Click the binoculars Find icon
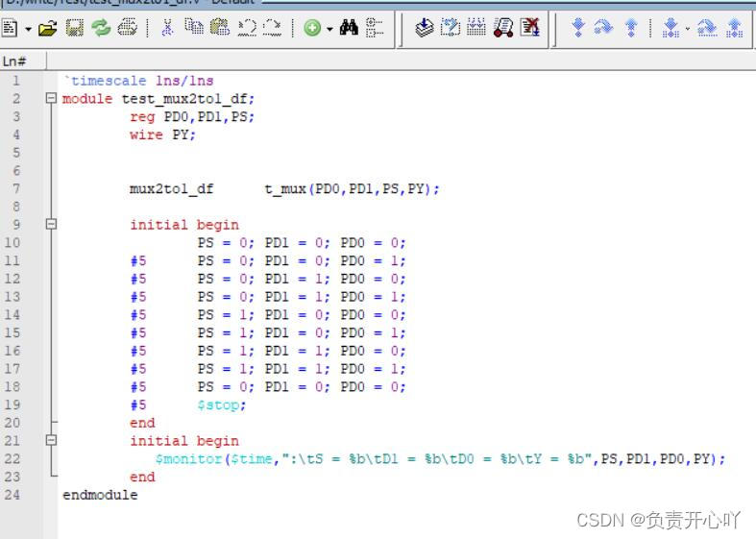The width and height of the screenshot is (756, 539). point(349,28)
